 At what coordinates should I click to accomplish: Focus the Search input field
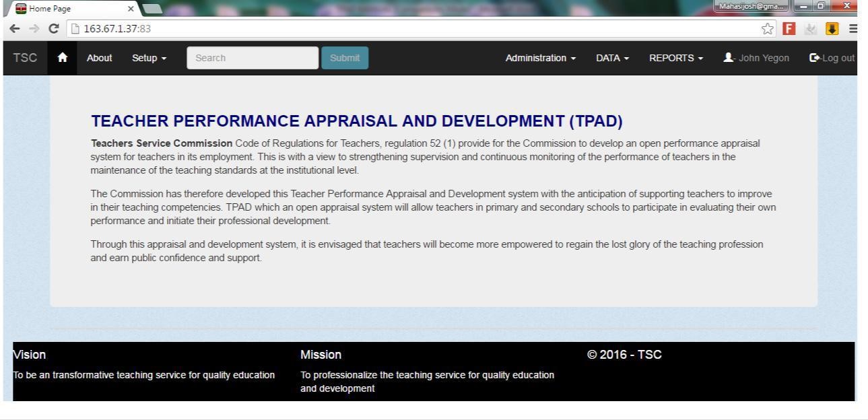point(252,58)
